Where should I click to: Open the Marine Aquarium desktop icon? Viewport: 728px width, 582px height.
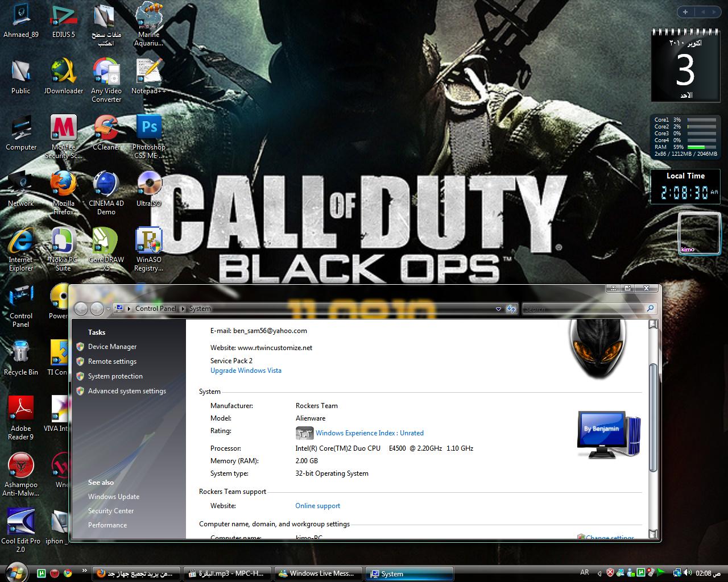[x=148, y=25]
